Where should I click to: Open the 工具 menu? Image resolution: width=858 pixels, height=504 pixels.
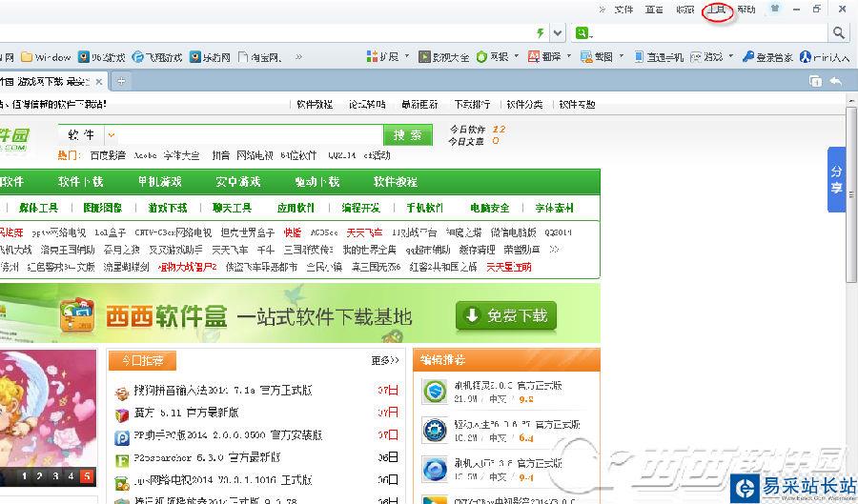click(x=716, y=10)
